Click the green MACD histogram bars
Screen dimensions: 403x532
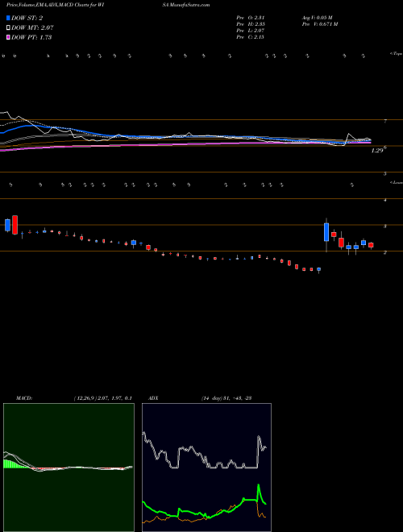tap(12, 464)
